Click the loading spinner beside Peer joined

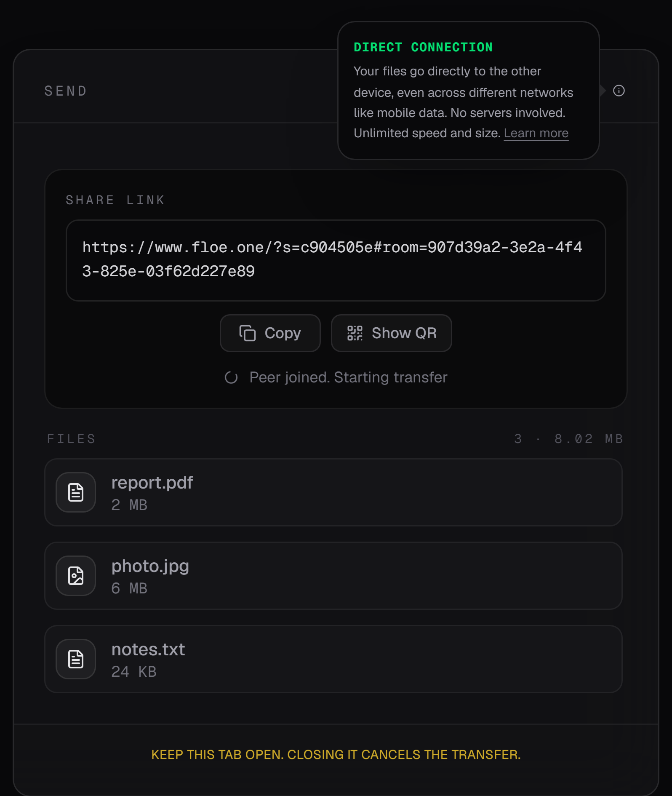231,377
